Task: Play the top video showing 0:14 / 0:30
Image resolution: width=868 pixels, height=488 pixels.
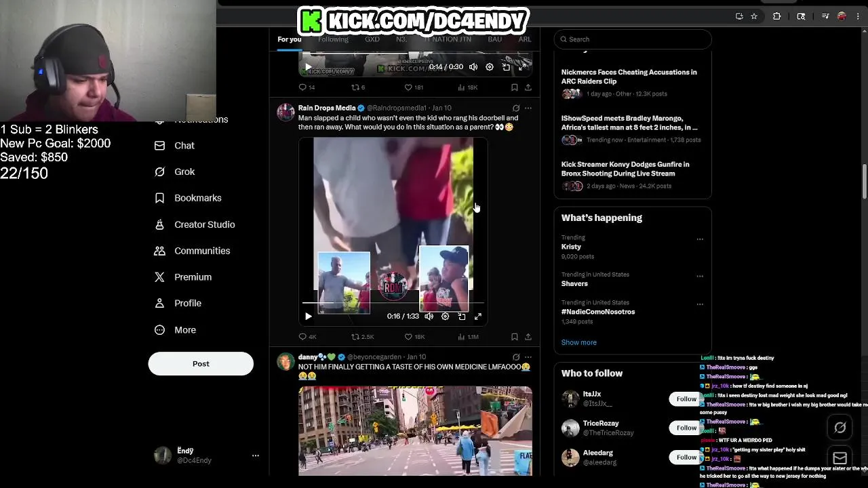Action: click(x=308, y=67)
